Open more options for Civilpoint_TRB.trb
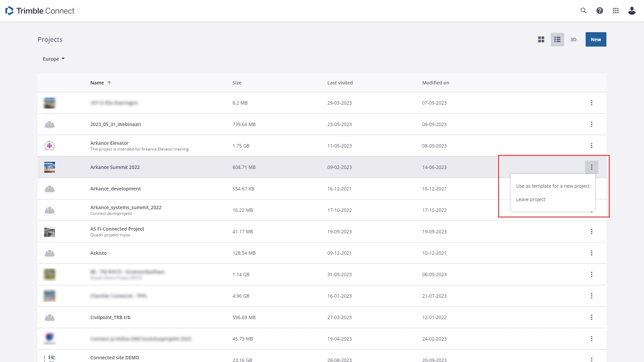Image resolution: width=644 pixels, height=362 pixels. coord(592,317)
